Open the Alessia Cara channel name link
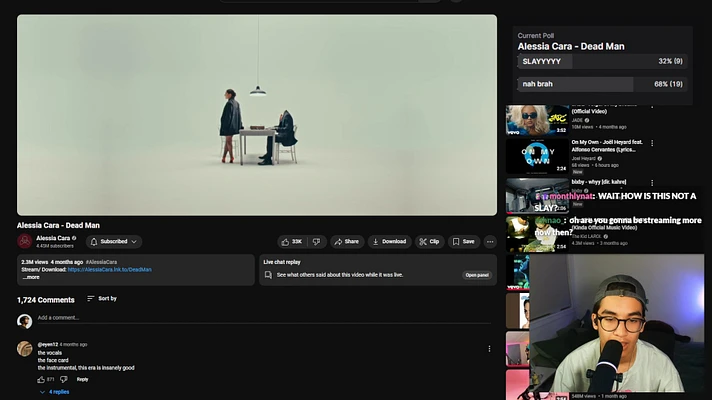 [x=53, y=238]
